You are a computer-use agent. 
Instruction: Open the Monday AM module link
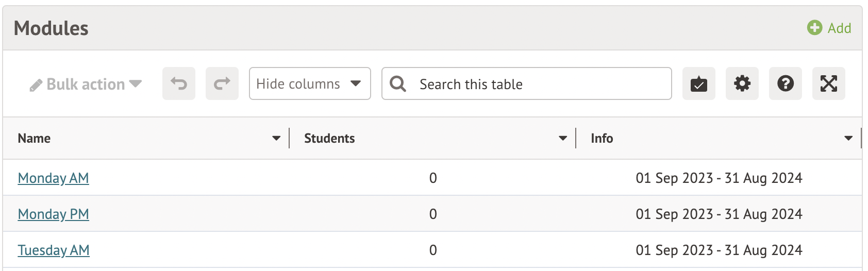click(x=54, y=178)
